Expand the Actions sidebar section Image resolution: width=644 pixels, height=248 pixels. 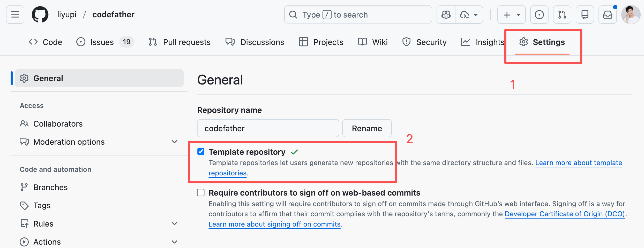pos(175,242)
